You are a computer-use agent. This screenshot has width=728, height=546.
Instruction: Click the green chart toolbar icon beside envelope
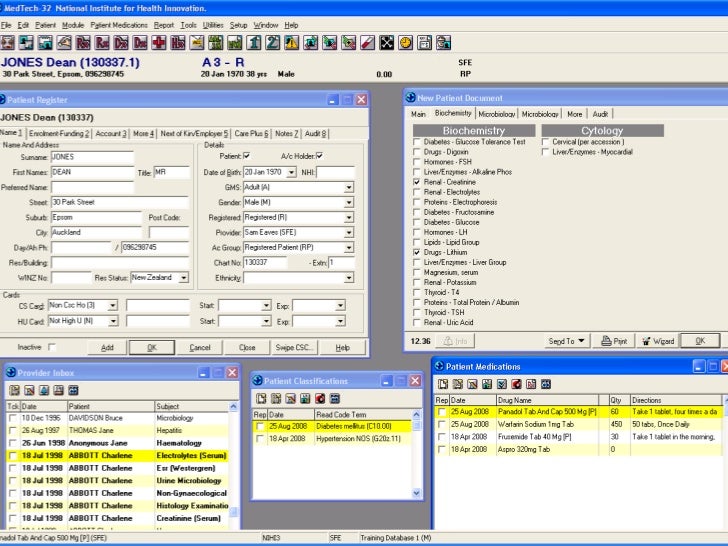(x=215, y=43)
